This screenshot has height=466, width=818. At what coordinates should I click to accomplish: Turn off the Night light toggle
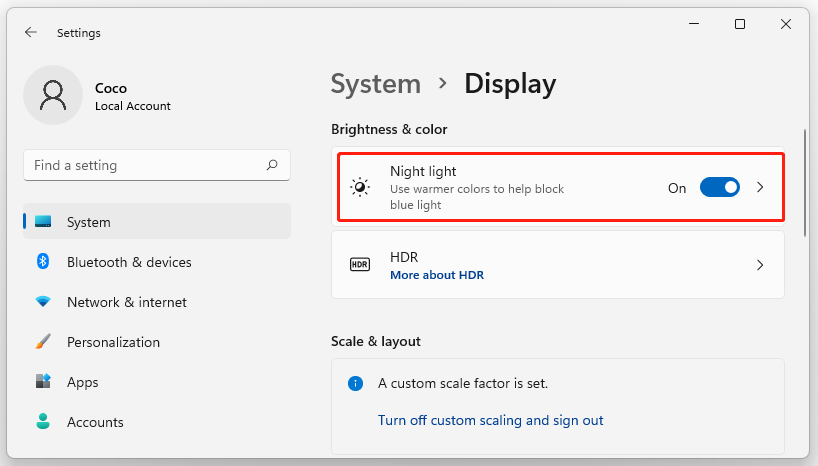click(x=719, y=187)
